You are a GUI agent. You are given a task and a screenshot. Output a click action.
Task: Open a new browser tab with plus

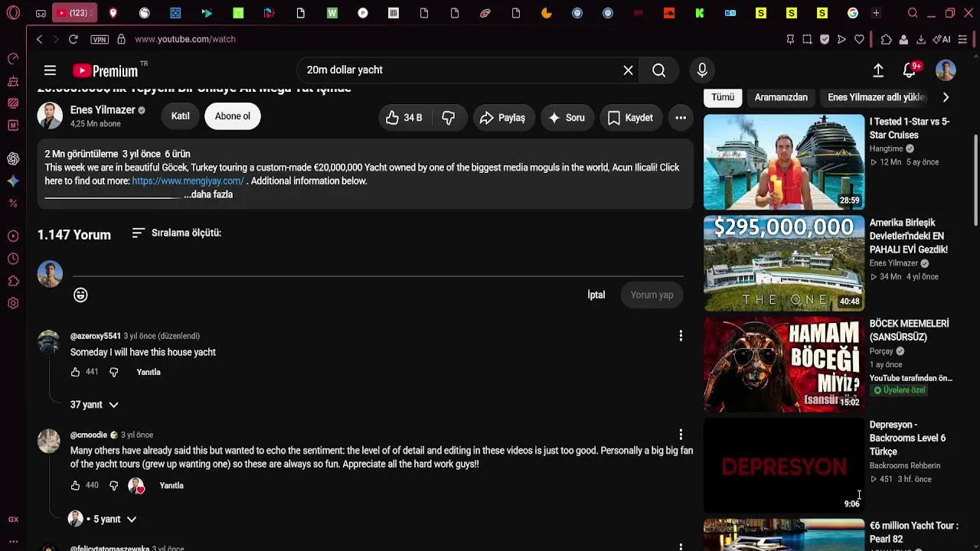point(876,13)
